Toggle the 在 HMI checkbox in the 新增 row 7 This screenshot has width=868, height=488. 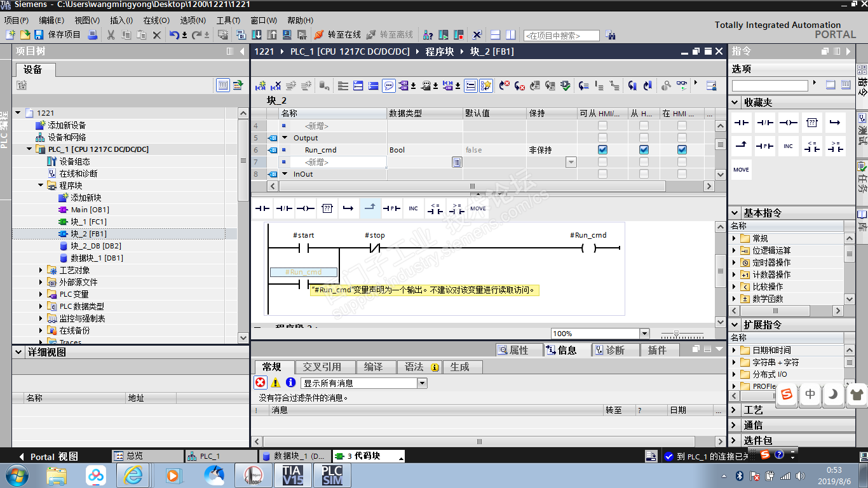pos(682,162)
